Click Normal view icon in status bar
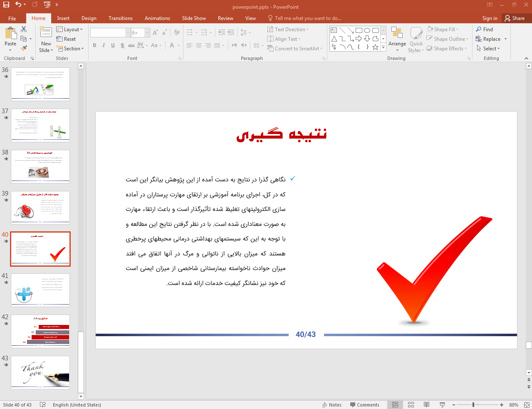This screenshot has height=409, width=532. (x=395, y=405)
